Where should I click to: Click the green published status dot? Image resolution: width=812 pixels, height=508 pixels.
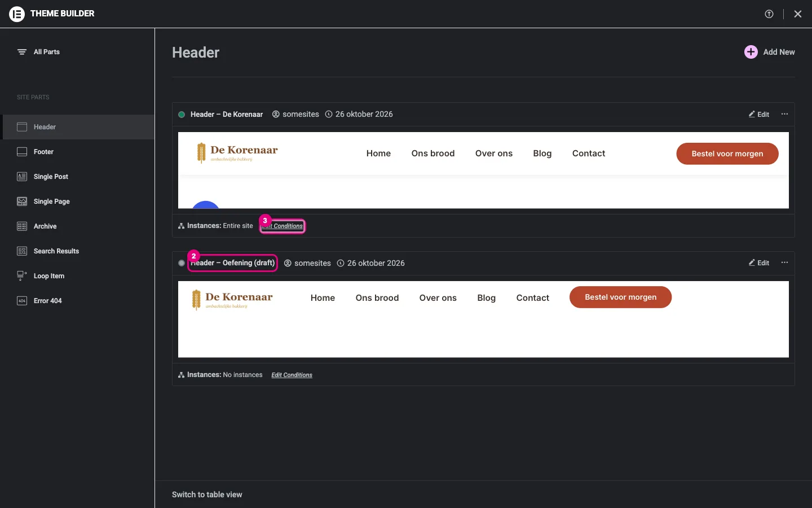(x=182, y=115)
